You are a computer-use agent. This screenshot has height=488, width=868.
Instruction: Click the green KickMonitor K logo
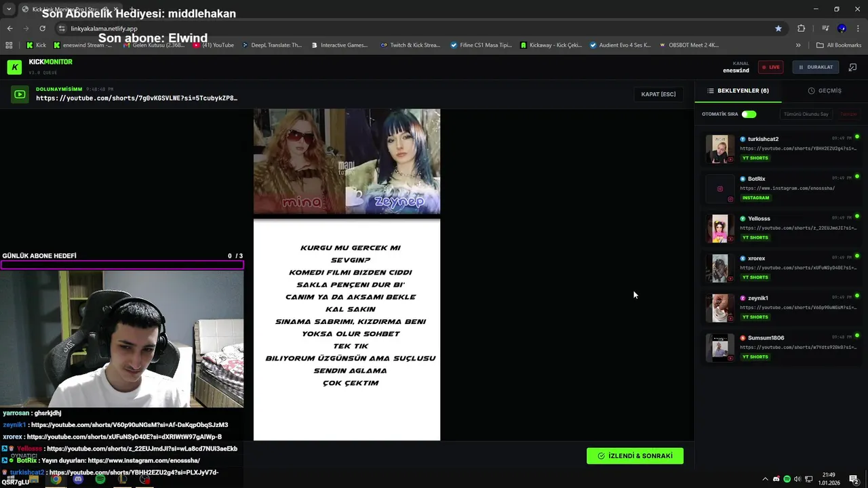pyautogui.click(x=14, y=67)
